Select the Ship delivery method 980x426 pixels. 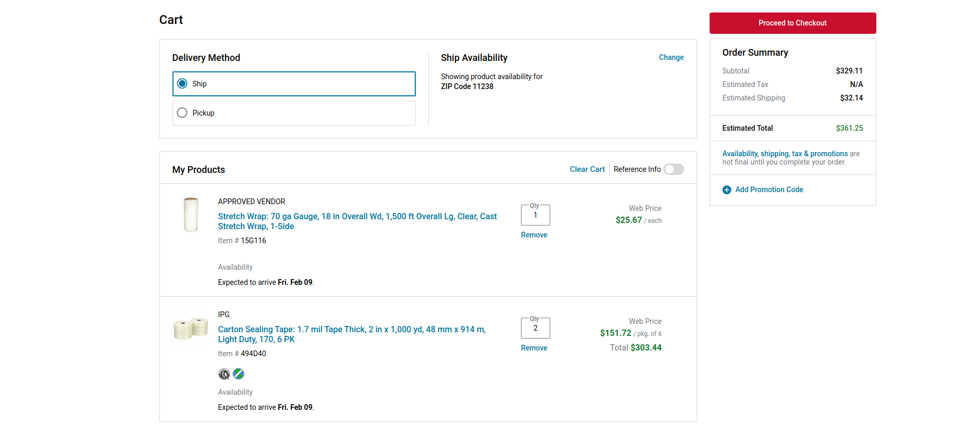click(x=182, y=84)
